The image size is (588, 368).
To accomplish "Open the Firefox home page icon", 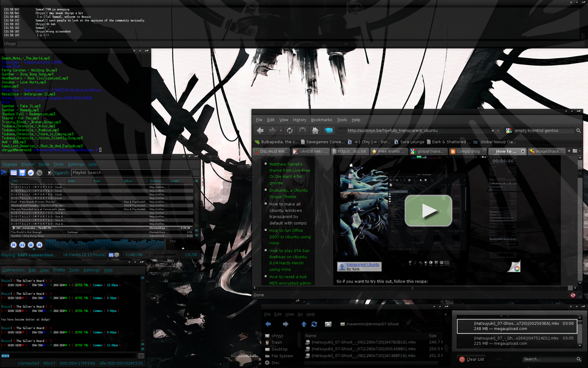I will (x=315, y=130).
